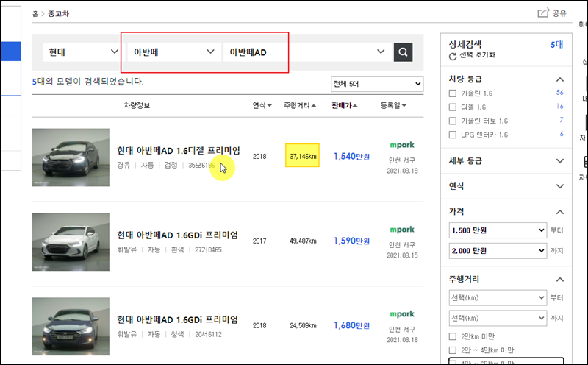Open the 1,500 만원 minimum price dropdown
This screenshot has height=365, width=588.
coord(498,230)
